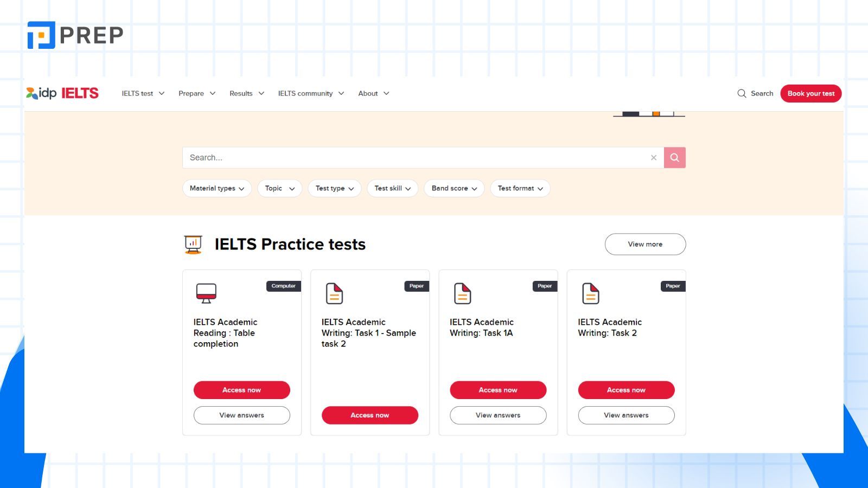Click the Computer badge on Reading card
Viewport: 868px width, 488px height.
point(283,286)
